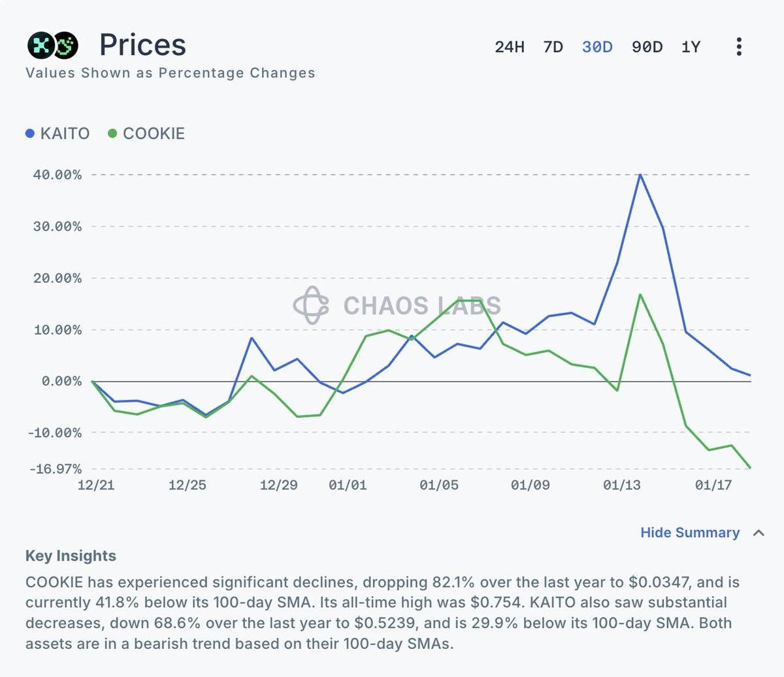Viewport: 784px width, 677px height.
Task: Select the 30D time range
Action: (x=597, y=47)
